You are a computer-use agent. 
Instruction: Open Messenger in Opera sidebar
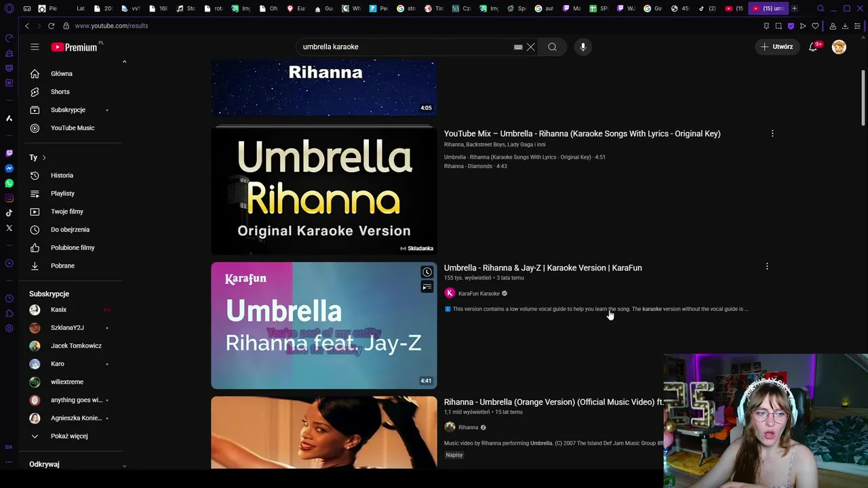click(9, 168)
